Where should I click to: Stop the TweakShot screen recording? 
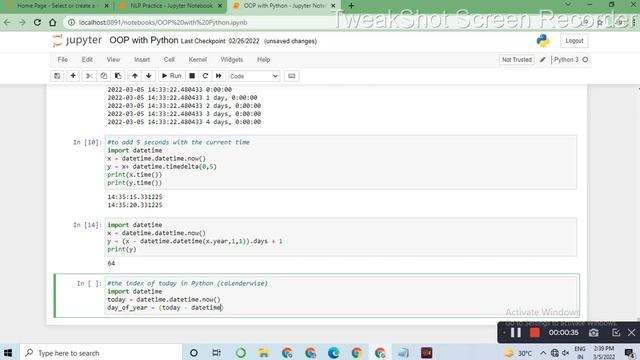coord(534,333)
